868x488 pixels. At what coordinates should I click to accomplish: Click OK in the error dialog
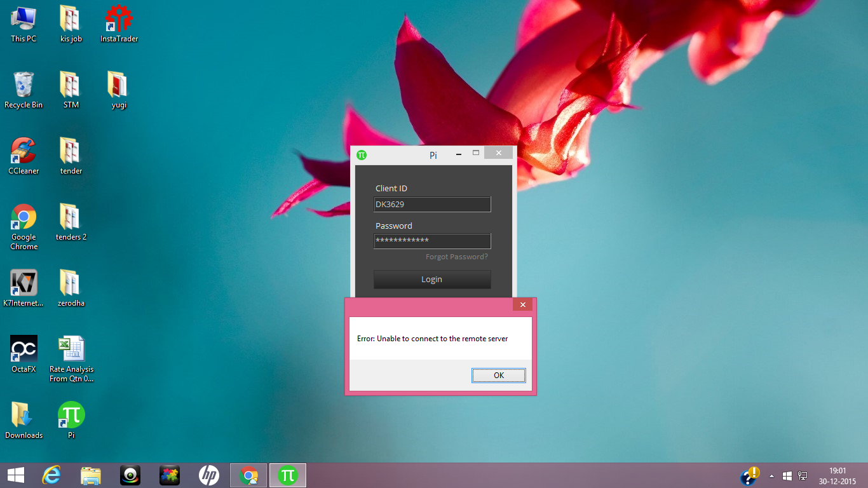tap(499, 376)
